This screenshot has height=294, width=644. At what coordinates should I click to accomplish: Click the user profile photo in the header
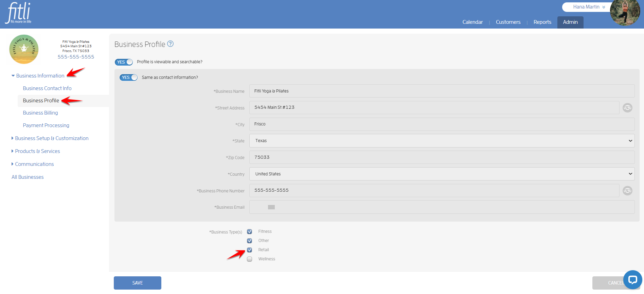(x=625, y=13)
